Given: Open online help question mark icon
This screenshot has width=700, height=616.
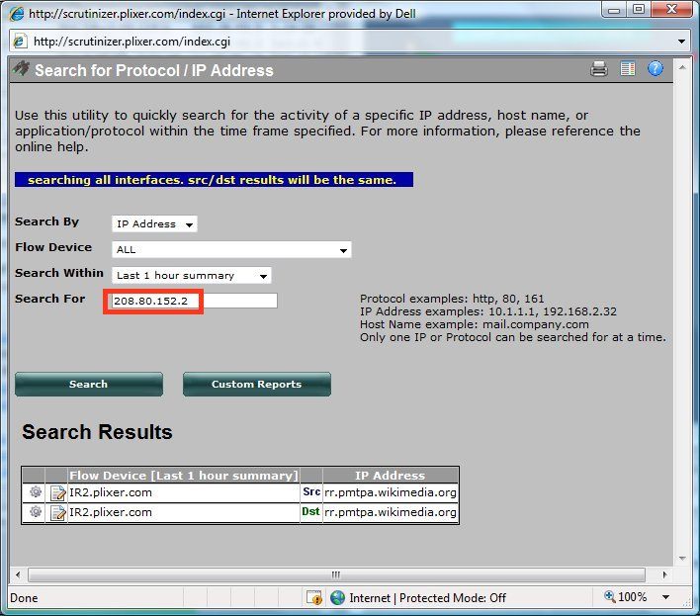Looking at the screenshot, I should pyautogui.click(x=655, y=68).
